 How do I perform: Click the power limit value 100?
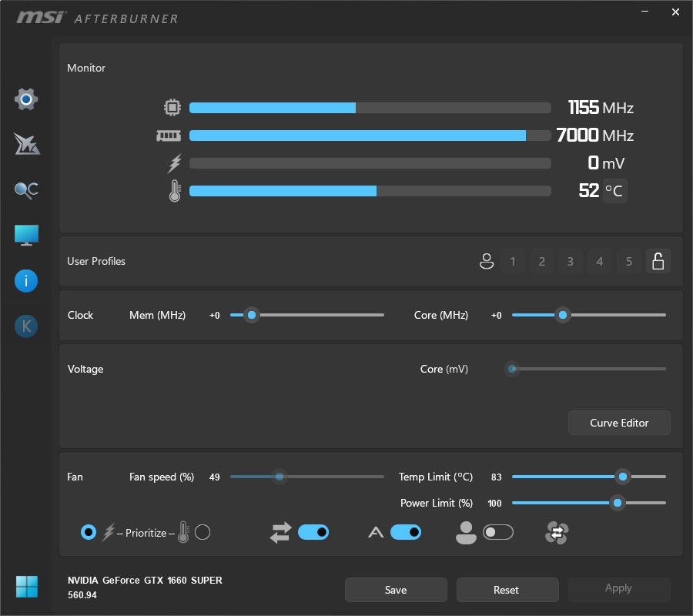coord(494,504)
